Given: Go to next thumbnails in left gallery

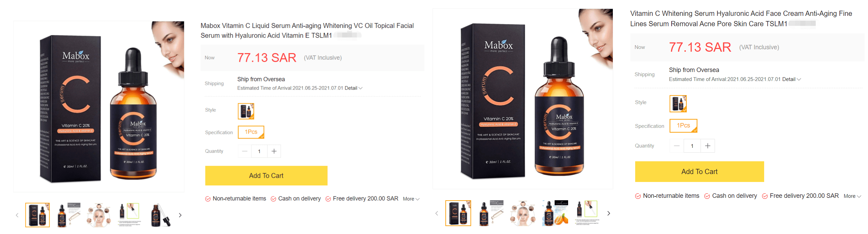Looking at the screenshot, I should [x=180, y=215].
